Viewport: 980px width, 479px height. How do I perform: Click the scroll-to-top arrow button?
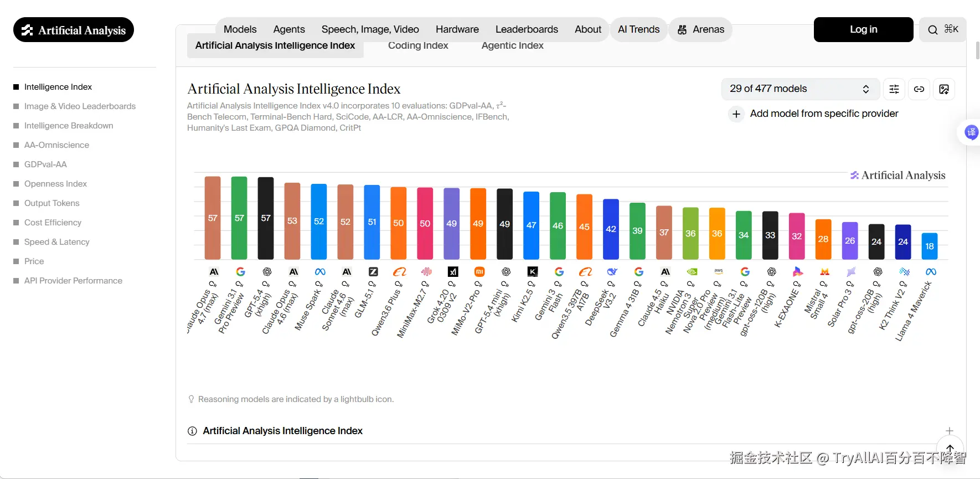[x=950, y=449]
